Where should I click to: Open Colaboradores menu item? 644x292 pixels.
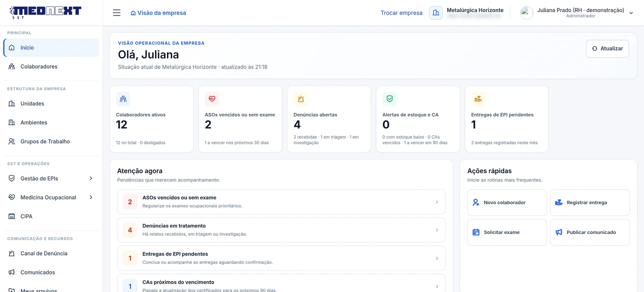52,67
